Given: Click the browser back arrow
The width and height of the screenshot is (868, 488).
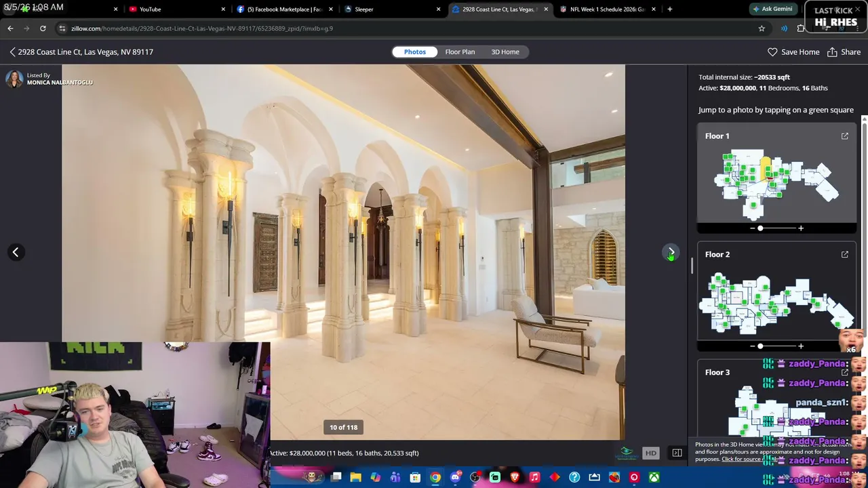Looking at the screenshot, I should pyautogui.click(x=10, y=28).
